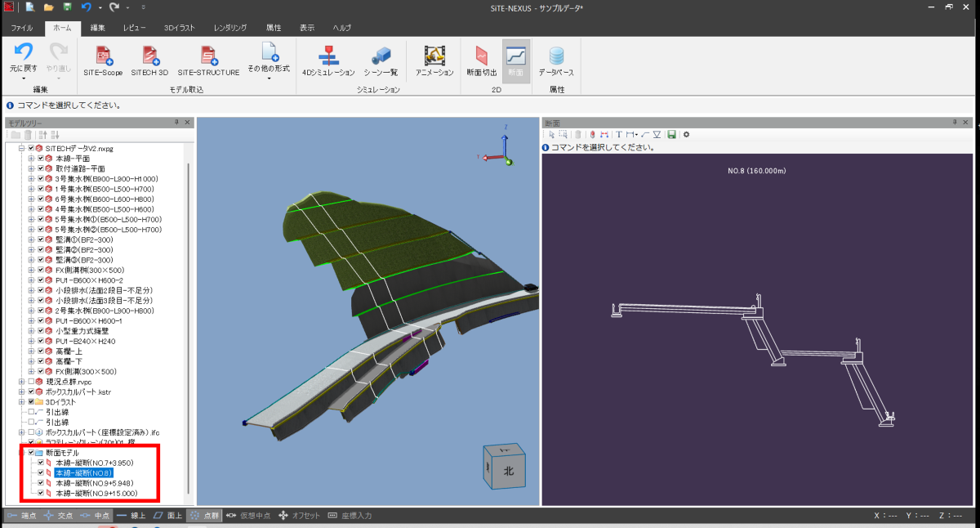
Task: Expand the 3Dイラスト folder node
Action: tap(22, 402)
